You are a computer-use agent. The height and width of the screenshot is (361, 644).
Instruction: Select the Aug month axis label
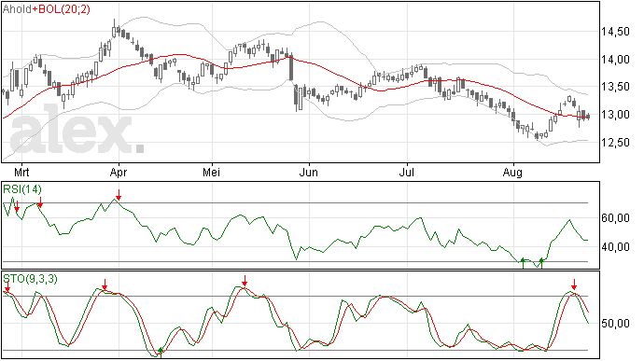512,173
